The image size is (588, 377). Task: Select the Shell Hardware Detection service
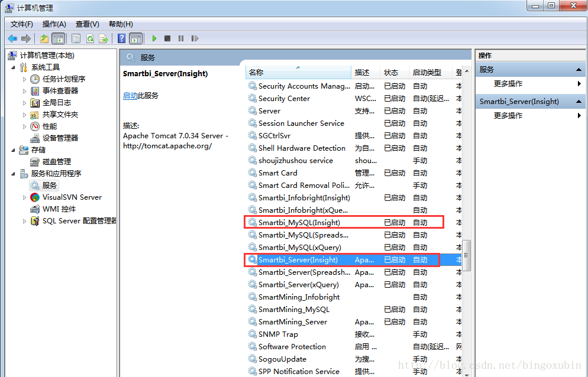[354, 148]
